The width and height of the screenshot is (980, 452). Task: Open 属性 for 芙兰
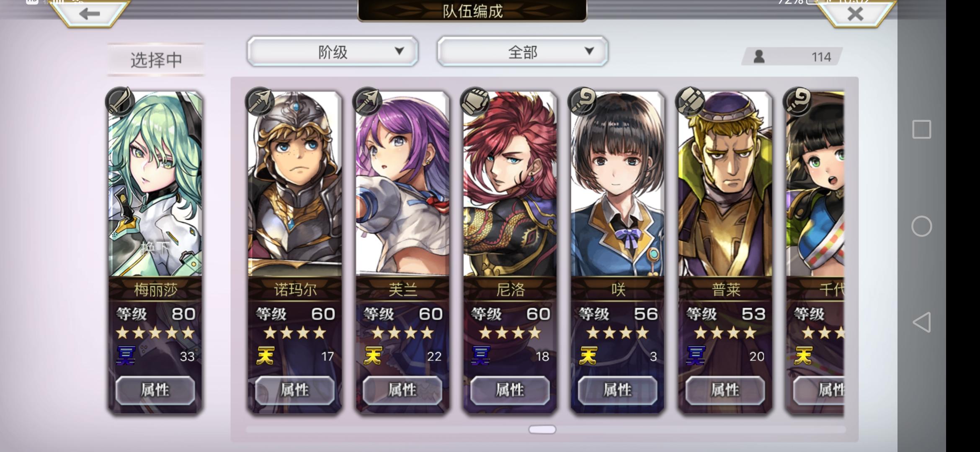(x=402, y=390)
